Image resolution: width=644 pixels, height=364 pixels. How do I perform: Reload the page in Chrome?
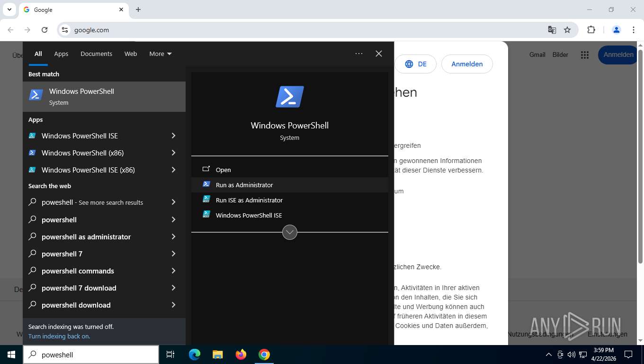tap(45, 30)
